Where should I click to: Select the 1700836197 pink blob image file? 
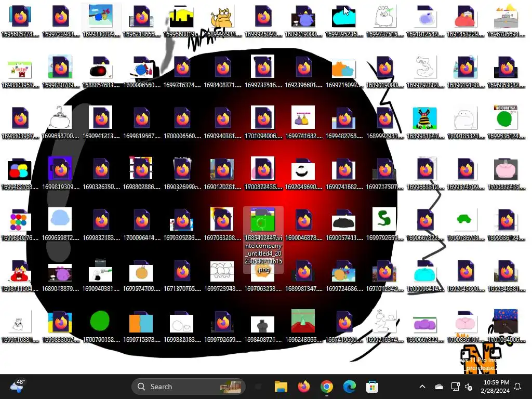tap(465, 326)
